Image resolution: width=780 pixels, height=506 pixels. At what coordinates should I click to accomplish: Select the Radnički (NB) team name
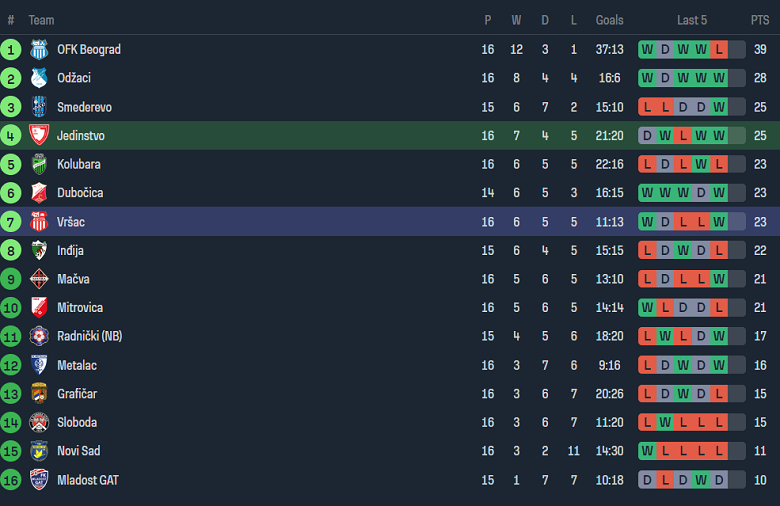point(89,336)
